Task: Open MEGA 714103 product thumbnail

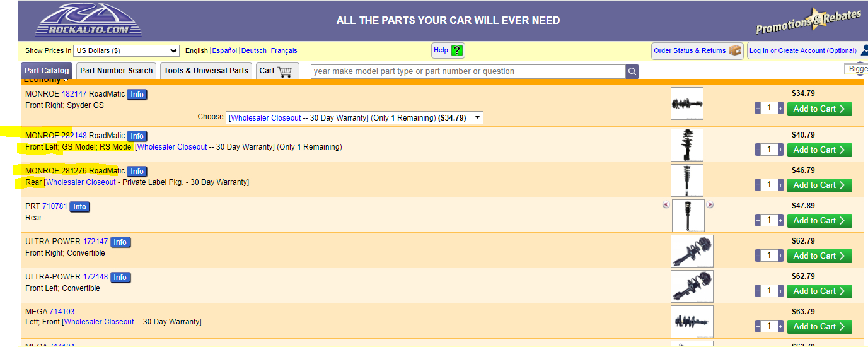Action: coord(692,322)
